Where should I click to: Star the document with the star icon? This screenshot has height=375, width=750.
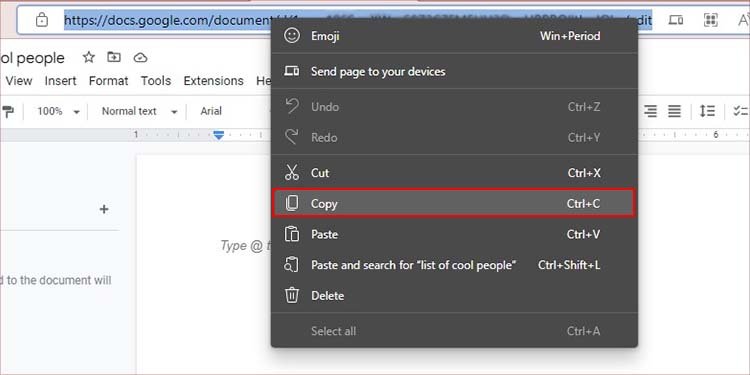coord(88,58)
